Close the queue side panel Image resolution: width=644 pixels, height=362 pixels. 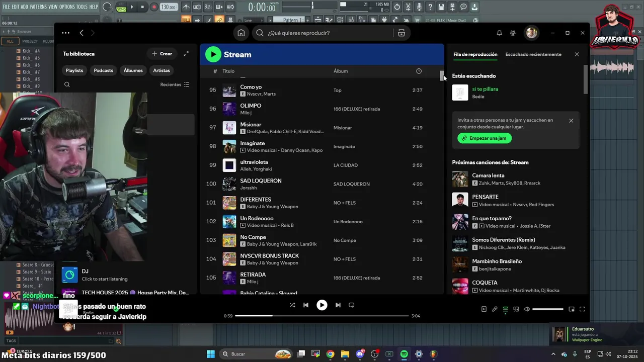[577, 54]
